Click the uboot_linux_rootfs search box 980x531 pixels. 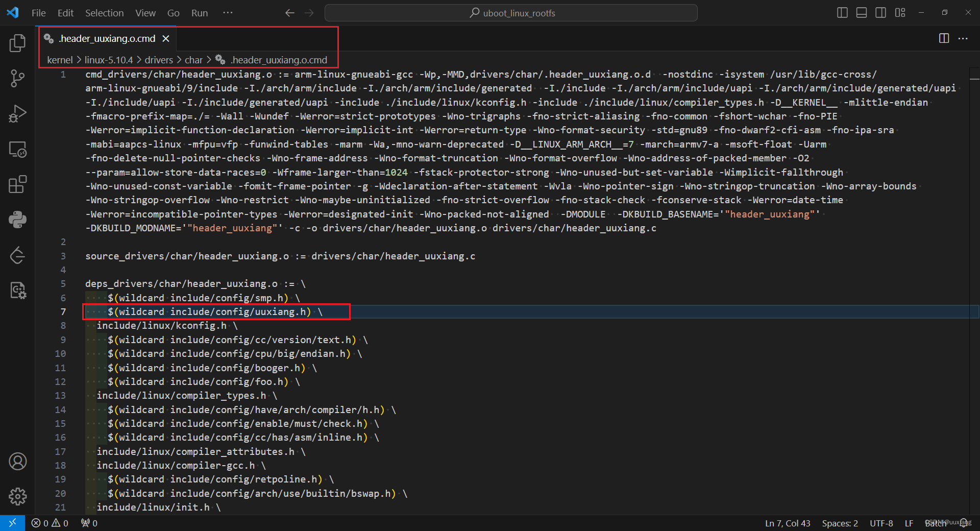[511, 13]
